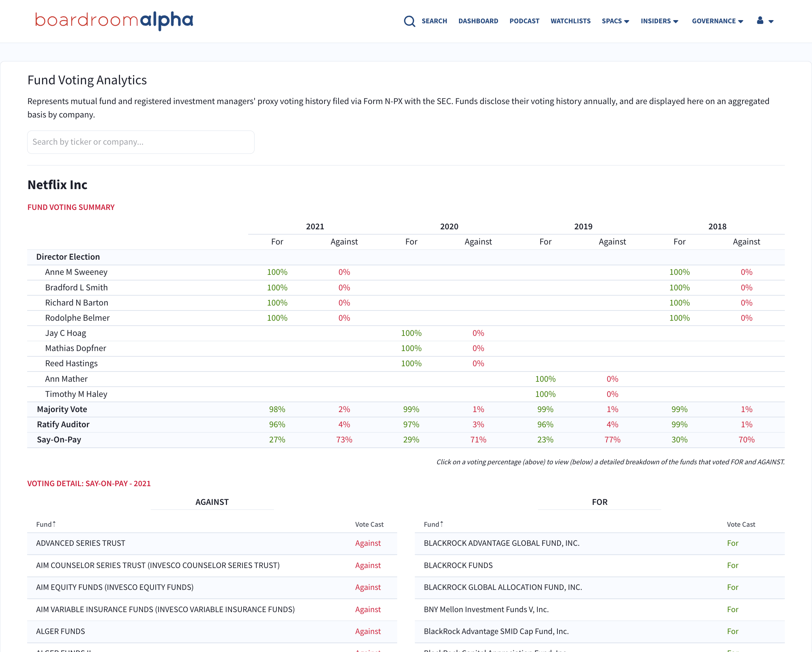Open WATCHLISTS from navigation bar

click(x=570, y=21)
